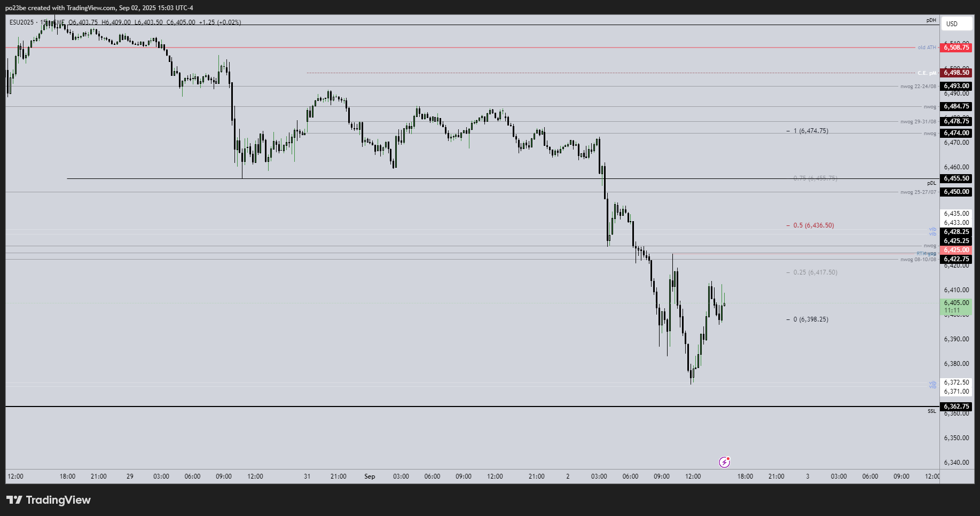Select the 6,508.75 red price tag on the scale
The width and height of the screenshot is (980, 516).
[955, 48]
